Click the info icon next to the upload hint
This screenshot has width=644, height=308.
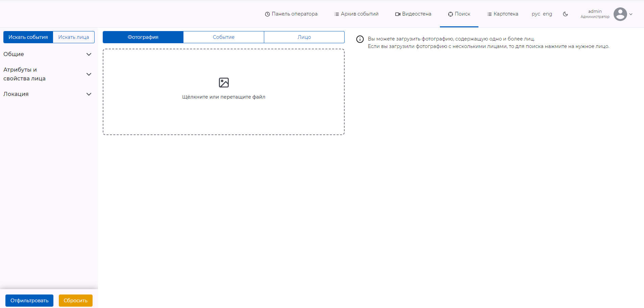coord(360,39)
